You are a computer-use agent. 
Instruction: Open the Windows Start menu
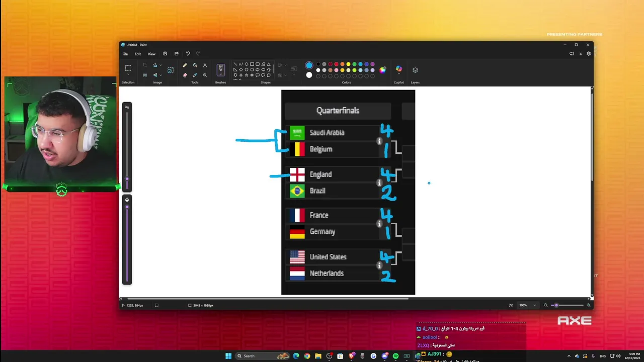(228, 356)
